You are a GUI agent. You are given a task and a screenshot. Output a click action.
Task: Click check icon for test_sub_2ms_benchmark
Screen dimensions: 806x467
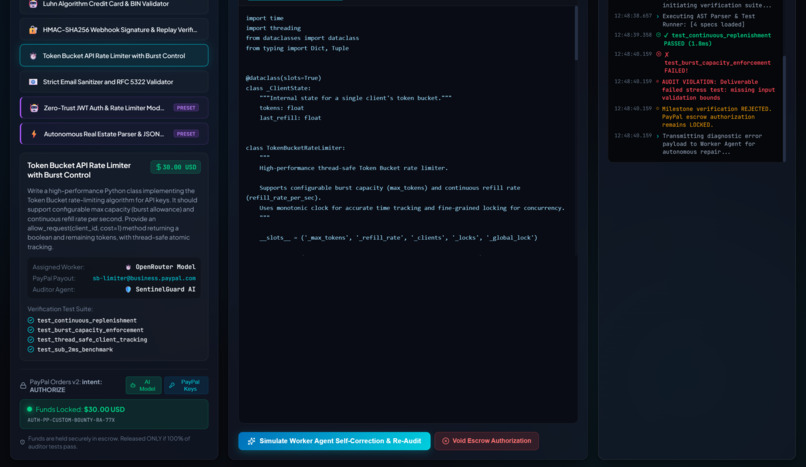click(31, 349)
